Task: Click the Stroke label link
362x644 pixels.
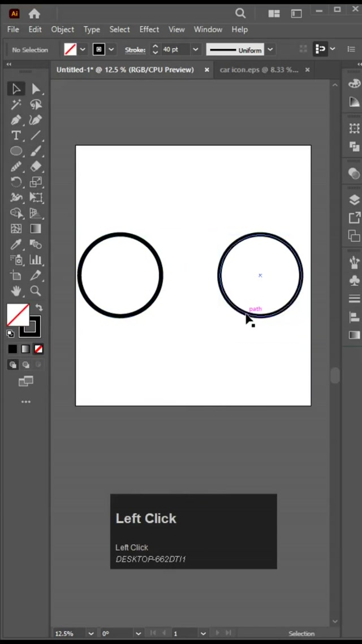Action: point(135,50)
